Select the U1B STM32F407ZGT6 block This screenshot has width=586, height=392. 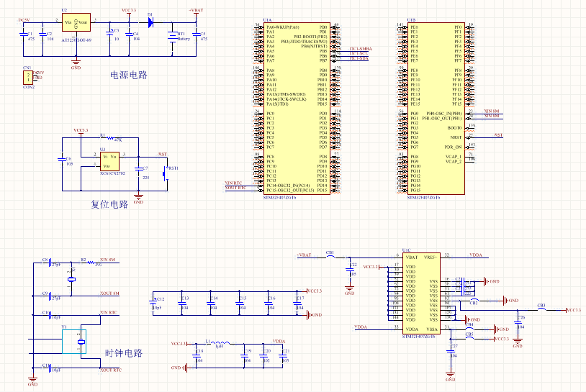[x=435, y=108]
